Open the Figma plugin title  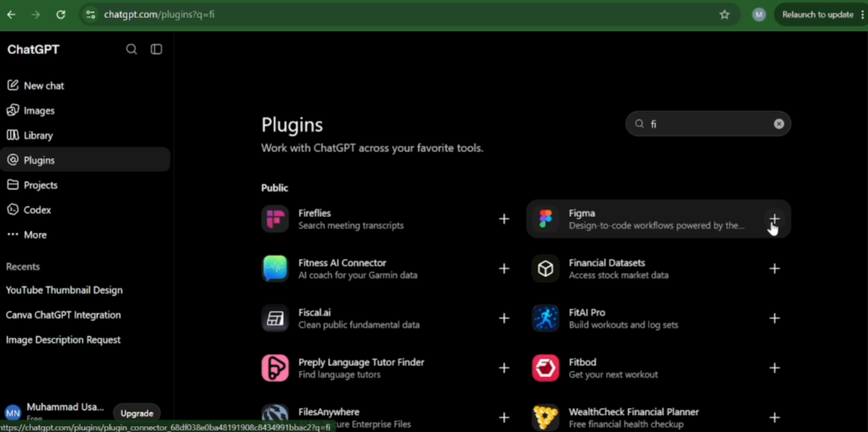[x=581, y=213]
